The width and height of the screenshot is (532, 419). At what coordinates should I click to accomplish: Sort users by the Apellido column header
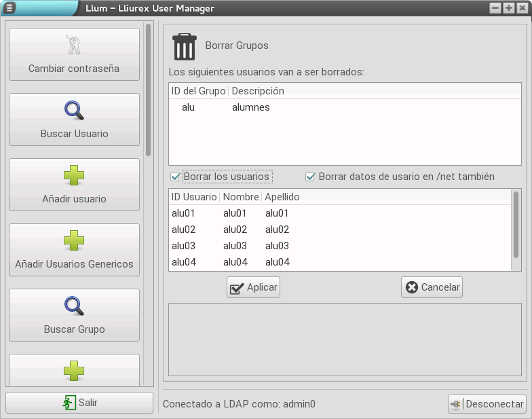(x=282, y=197)
